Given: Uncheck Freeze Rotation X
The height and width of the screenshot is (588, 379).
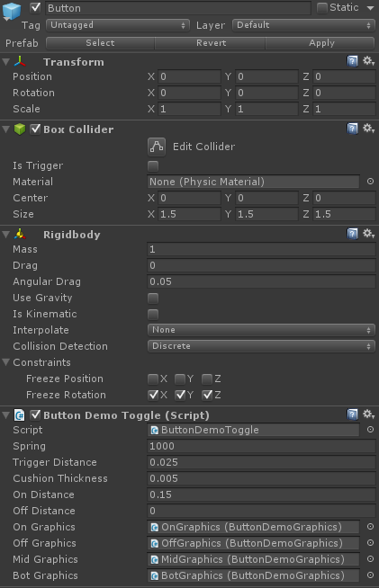Looking at the screenshot, I should (153, 395).
